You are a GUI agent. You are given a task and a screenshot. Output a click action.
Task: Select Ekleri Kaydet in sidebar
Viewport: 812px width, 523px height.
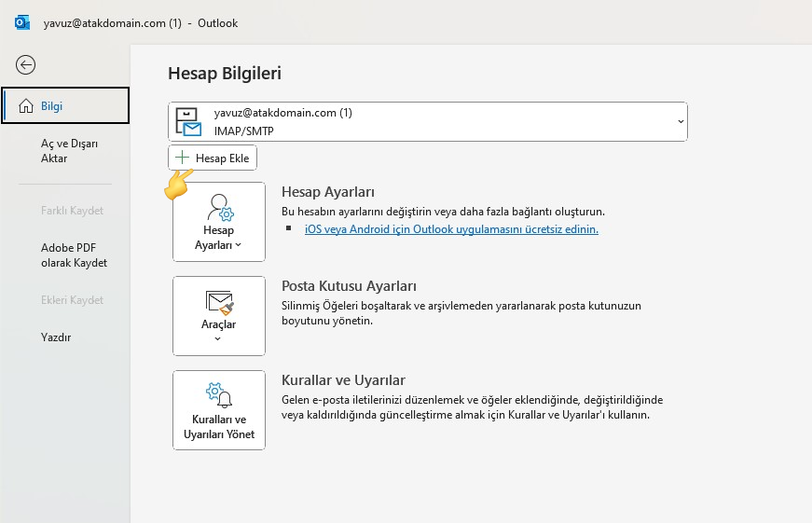pos(72,300)
